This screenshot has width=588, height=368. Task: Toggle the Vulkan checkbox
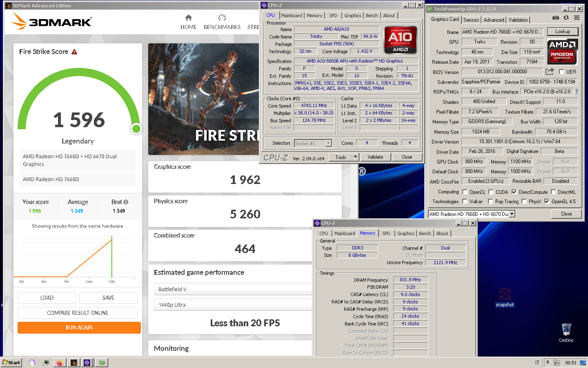(465, 201)
